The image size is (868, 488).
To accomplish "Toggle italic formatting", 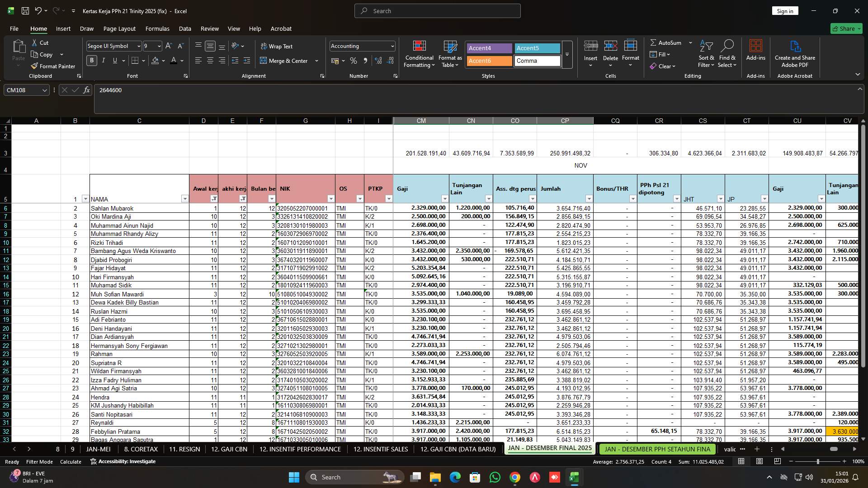I will point(103,61).
